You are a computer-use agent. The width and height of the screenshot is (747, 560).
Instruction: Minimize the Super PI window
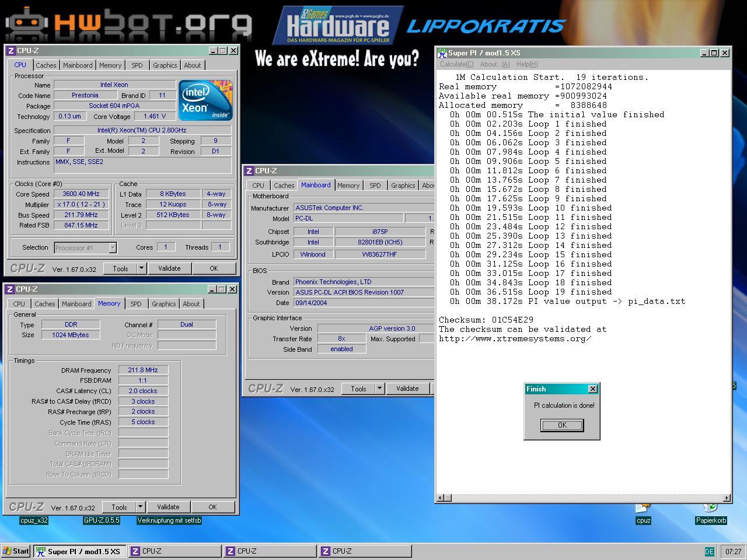[705, 52]
